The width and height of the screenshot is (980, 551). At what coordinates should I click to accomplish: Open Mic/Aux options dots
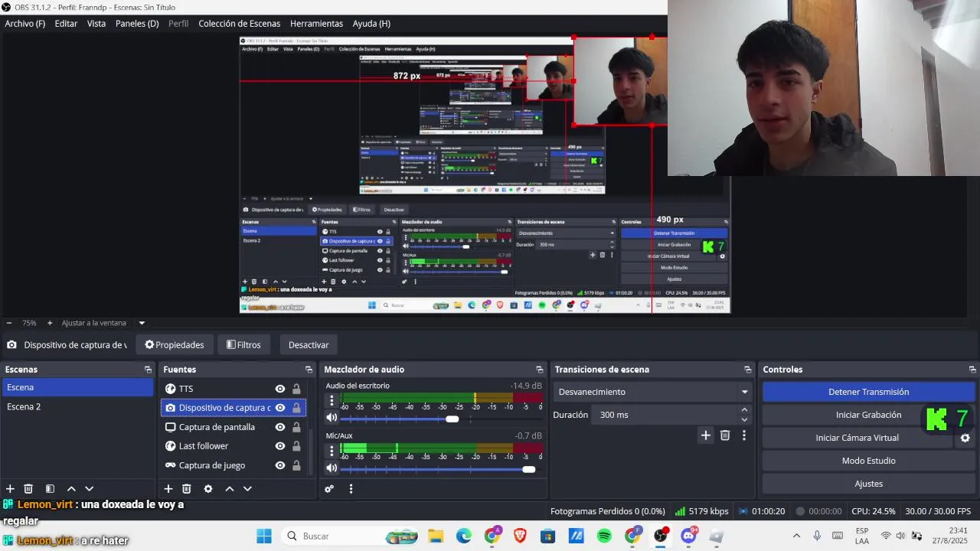pos(332,450)
